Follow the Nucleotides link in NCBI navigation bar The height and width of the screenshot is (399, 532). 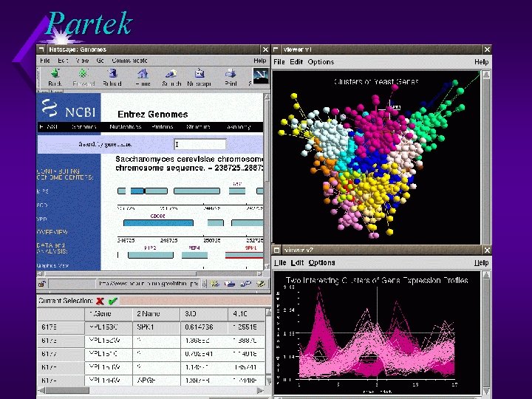click(x=125, y=127)
